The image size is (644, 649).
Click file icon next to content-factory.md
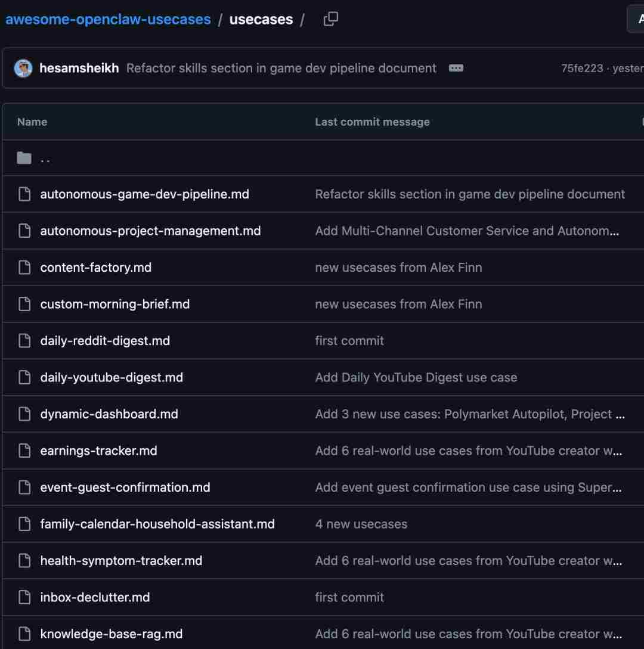point(24,268)
